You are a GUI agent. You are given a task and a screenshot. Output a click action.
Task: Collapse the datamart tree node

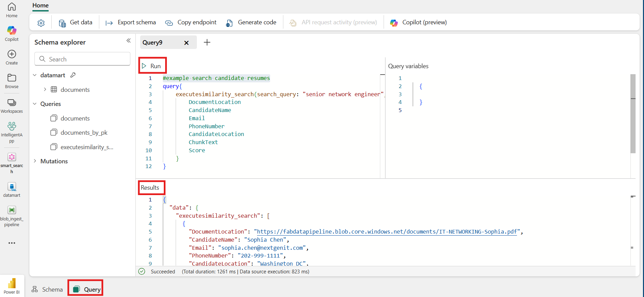(35, 75)
